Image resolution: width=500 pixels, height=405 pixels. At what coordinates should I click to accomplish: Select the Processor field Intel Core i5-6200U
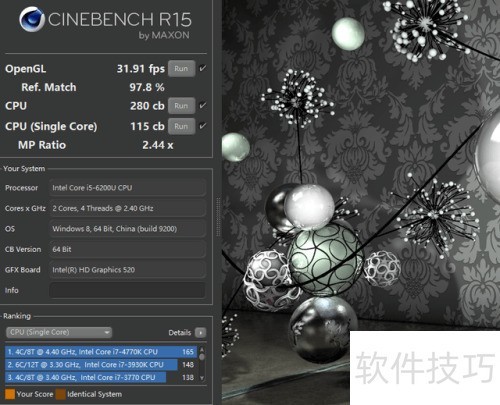pos(127,188)
